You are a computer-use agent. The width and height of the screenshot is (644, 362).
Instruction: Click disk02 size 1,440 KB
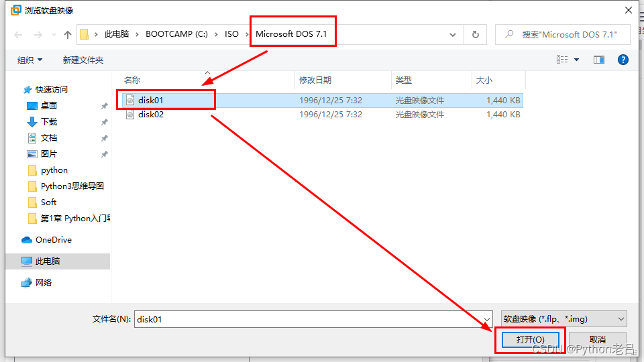[x=503, y=115]
